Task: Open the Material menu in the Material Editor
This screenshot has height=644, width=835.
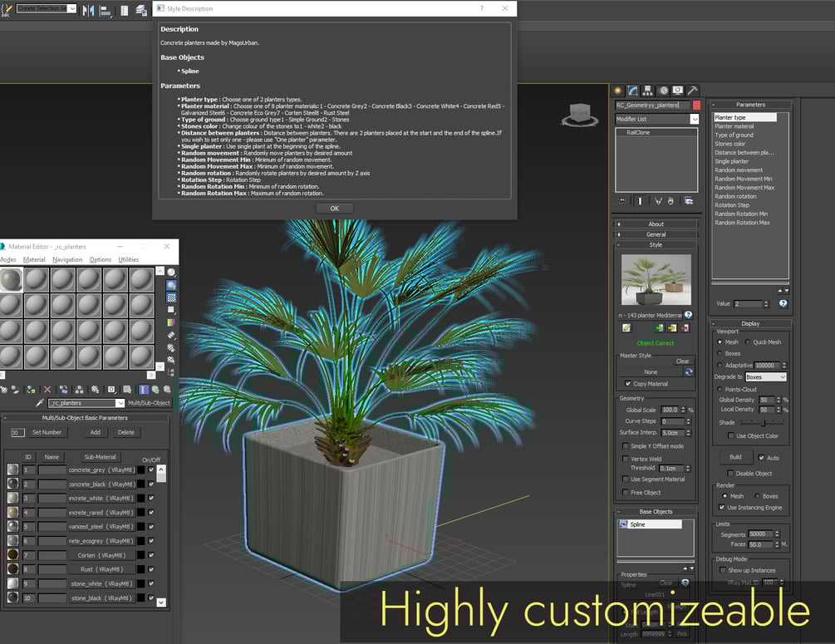Action: [34, 260]
